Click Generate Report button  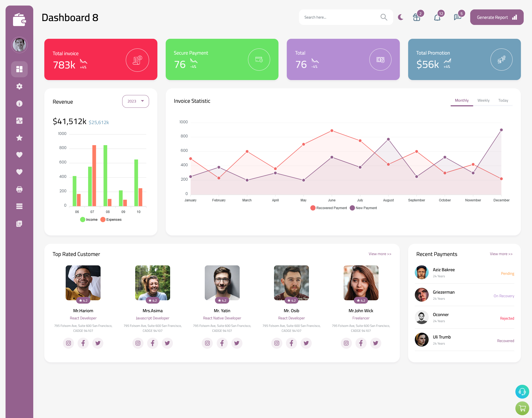(x=495, y=17)
